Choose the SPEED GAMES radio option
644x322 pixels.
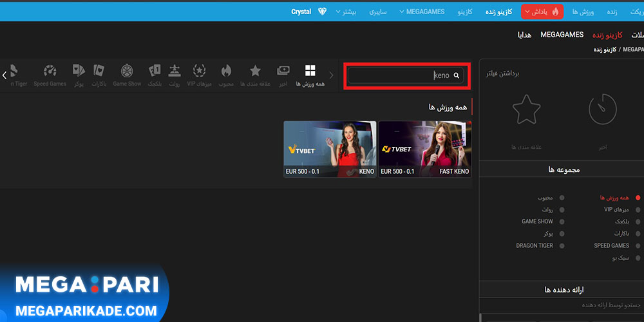click(638, 245)
